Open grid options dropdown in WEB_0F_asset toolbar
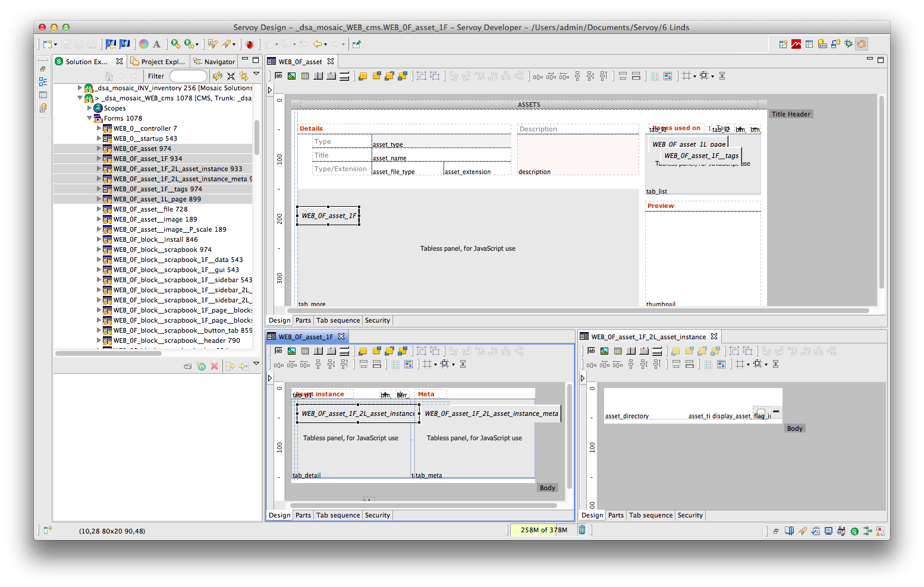 694,77
